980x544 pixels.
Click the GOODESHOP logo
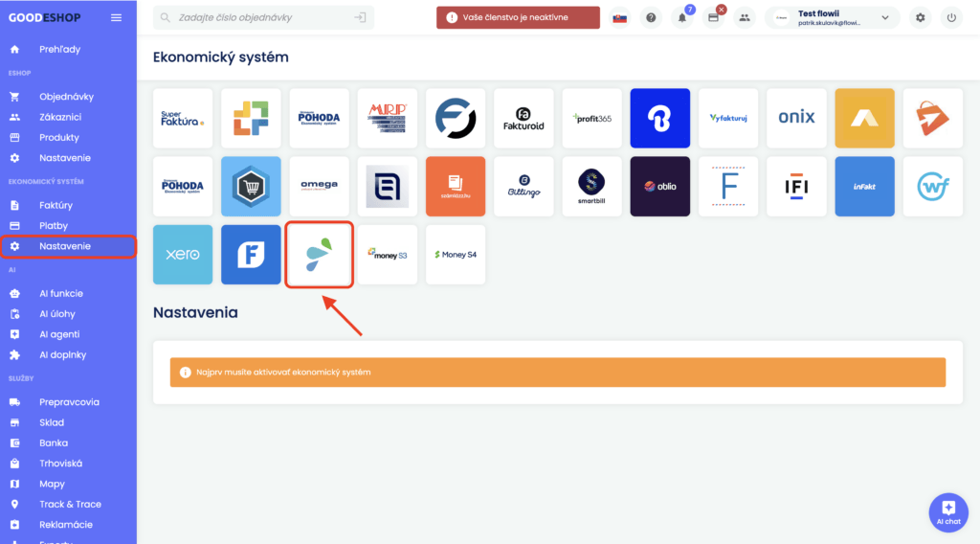tap(44, 17)
